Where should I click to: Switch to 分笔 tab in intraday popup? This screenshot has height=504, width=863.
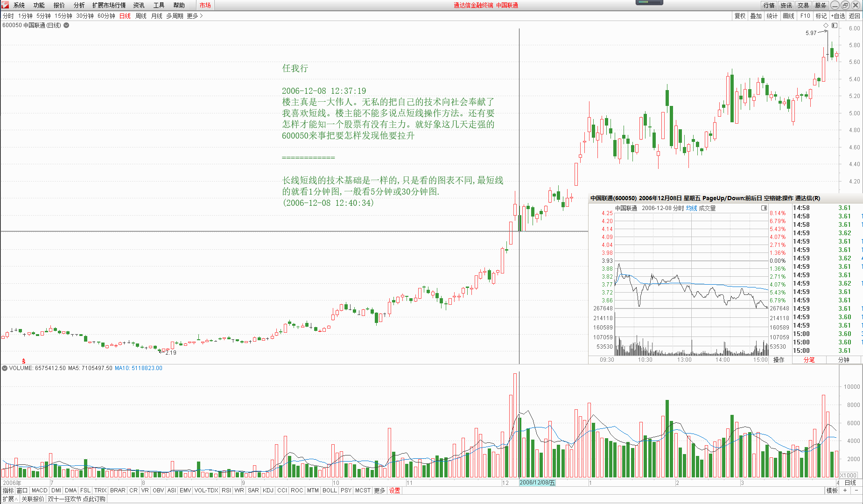pos(809,360)
